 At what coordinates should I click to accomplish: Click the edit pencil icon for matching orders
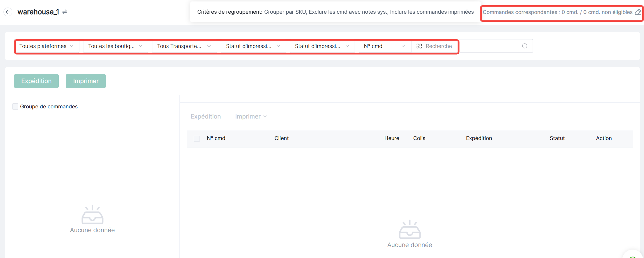click(x=638, y=12)
